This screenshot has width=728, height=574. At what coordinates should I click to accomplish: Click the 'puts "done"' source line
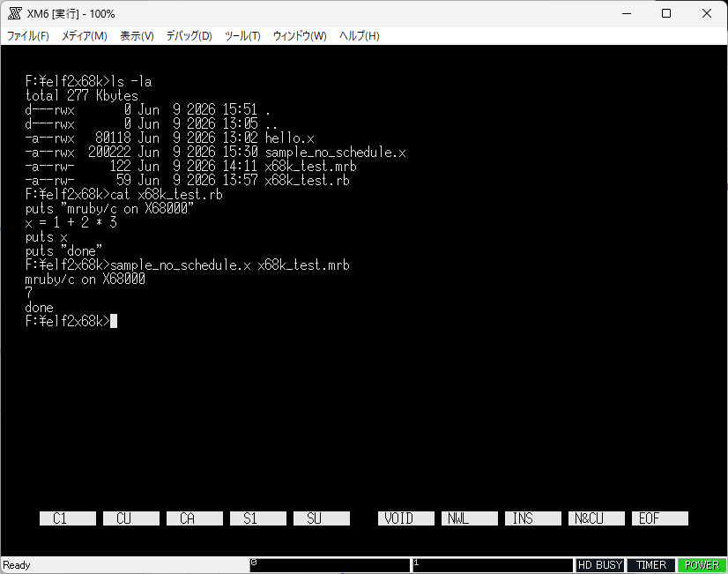63,250
